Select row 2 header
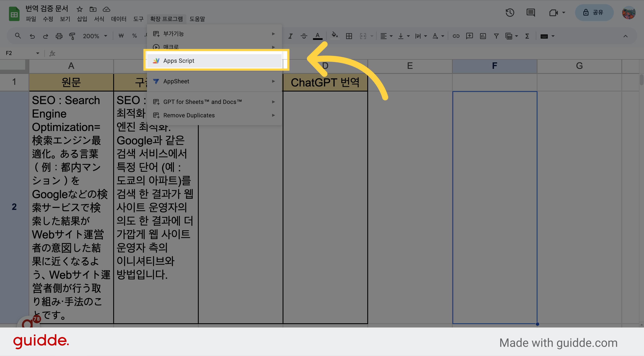This screenshot has height=356, width=644. click(14, 207)
